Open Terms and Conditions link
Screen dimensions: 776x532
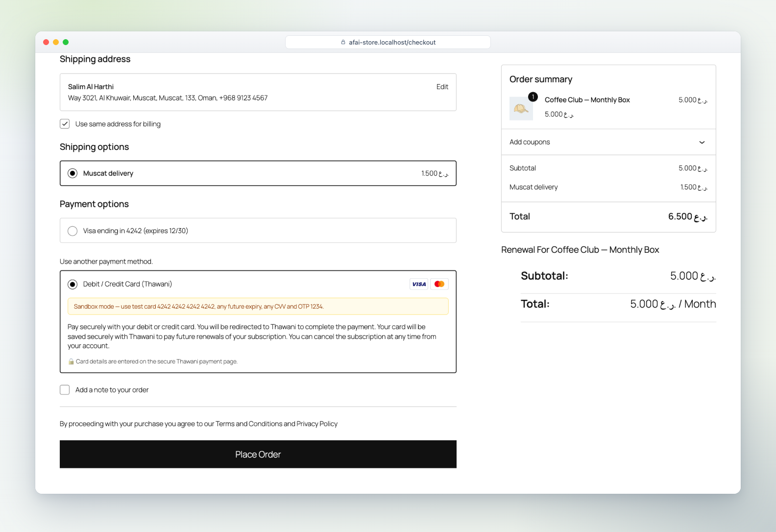click(249, 424)
